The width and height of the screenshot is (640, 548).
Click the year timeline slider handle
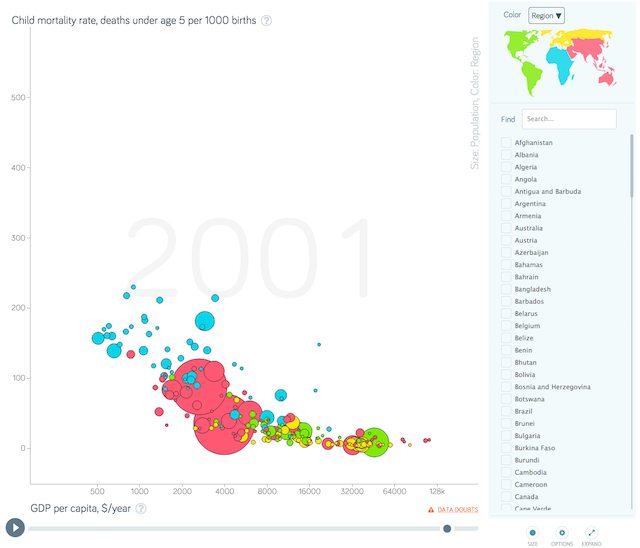447,528
